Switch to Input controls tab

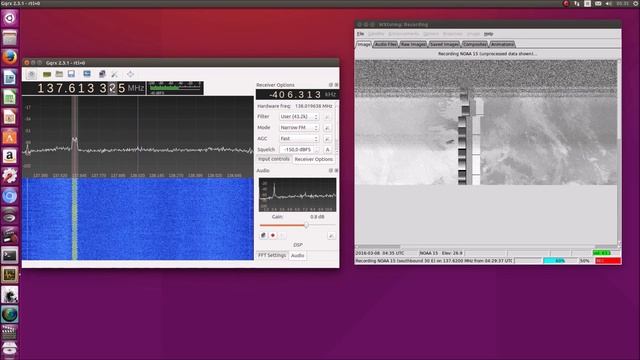click(x=274, y=159)
